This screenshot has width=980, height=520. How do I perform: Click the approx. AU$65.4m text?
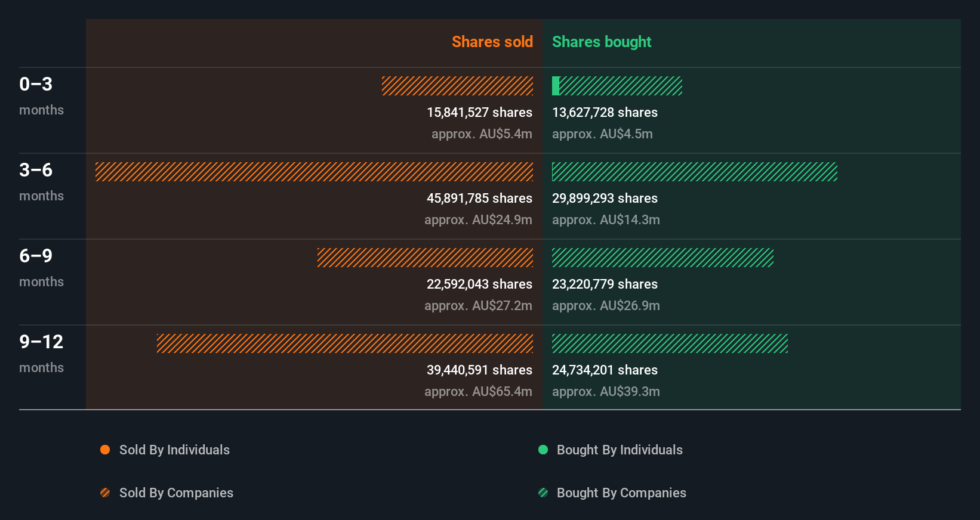pos(478,391)
